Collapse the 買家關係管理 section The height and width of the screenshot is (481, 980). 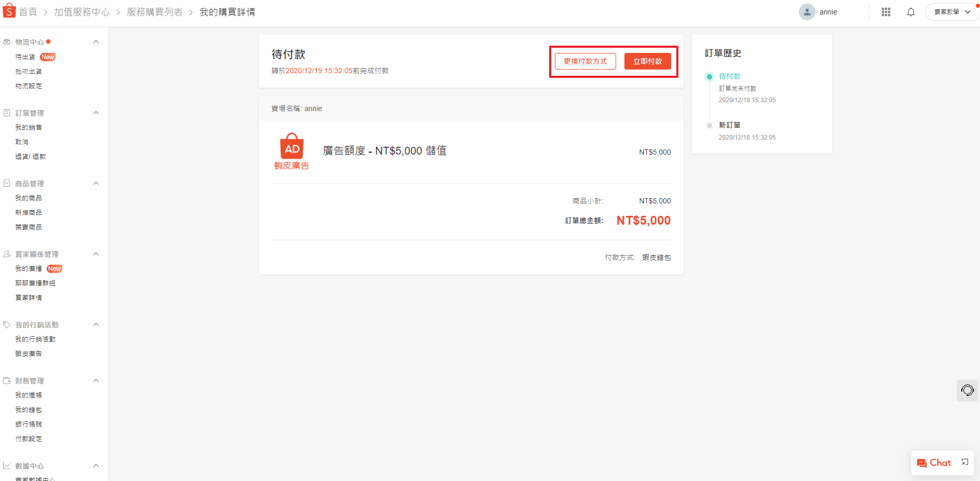point(96,254)
